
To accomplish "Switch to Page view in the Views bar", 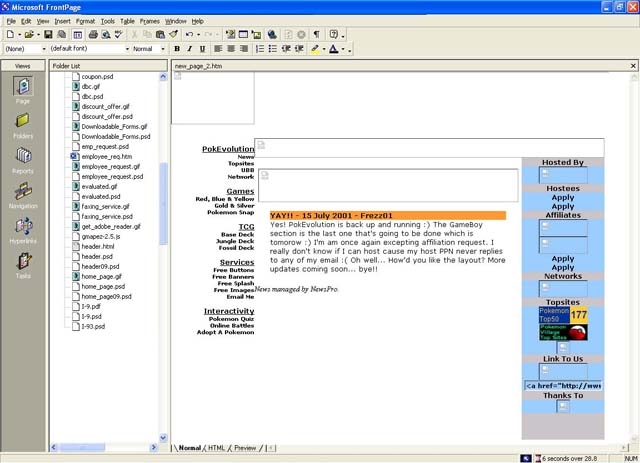I will coord(23,91).
